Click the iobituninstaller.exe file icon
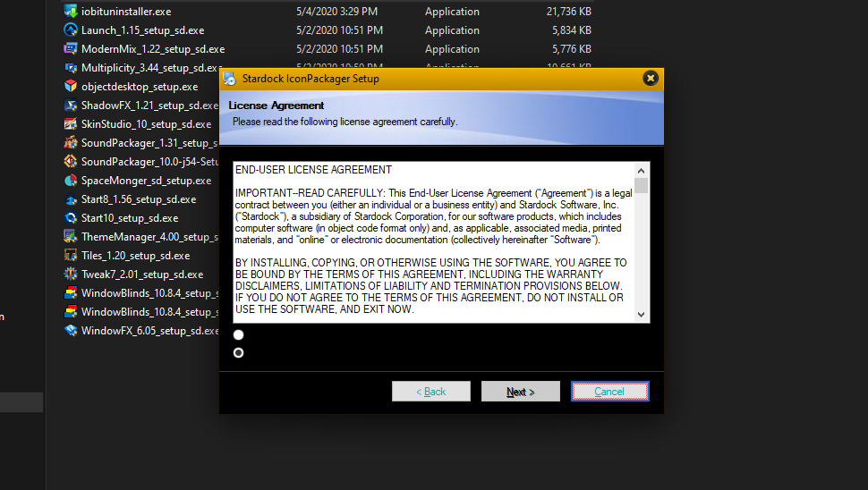The image size is (868, 490). click(71, 12)
